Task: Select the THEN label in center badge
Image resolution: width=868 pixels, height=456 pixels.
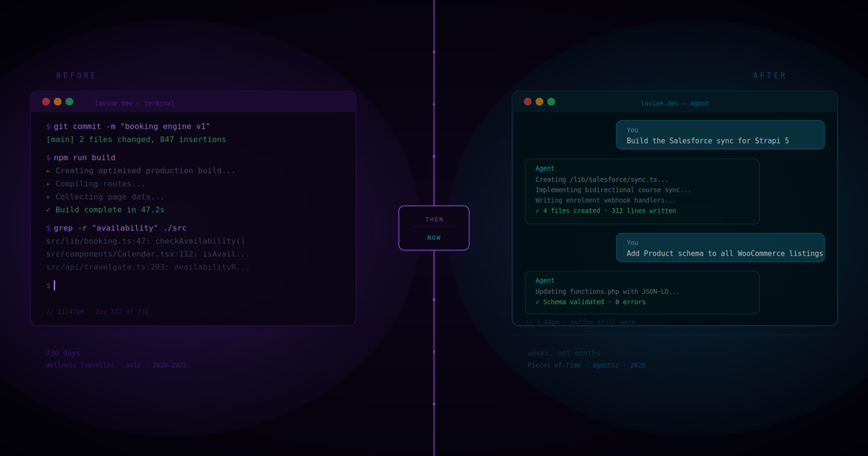Action: pyautogui.click(x=434, y=219)
